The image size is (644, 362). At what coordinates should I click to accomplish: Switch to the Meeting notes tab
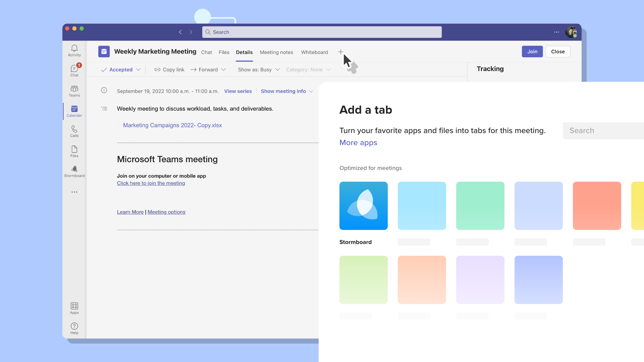tap(276, 52)
